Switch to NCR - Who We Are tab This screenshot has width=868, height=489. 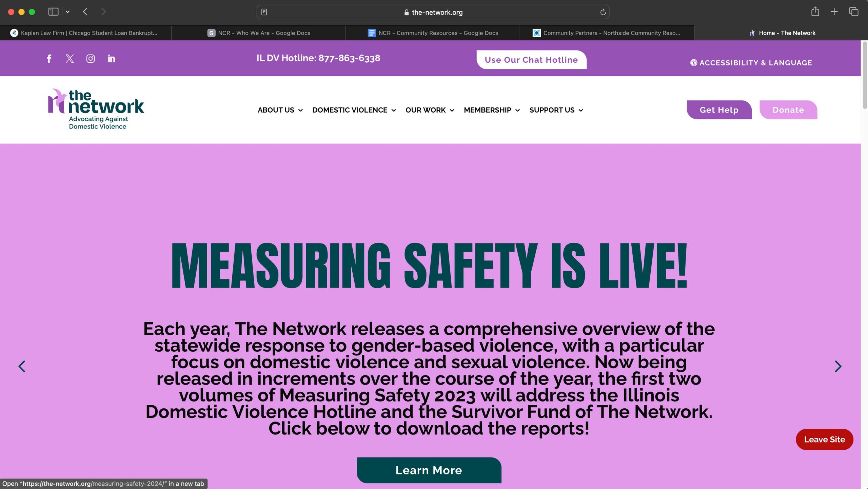click(259, 33)
